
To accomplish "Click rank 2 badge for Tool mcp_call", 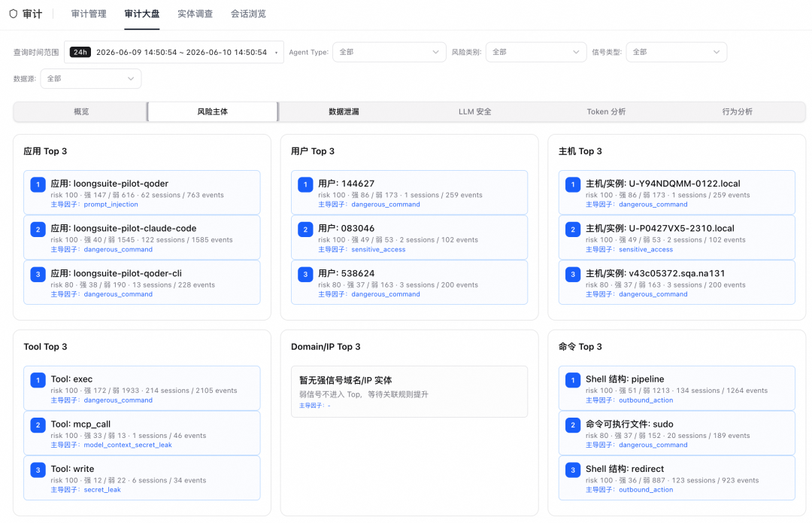I will click(38, 425).
